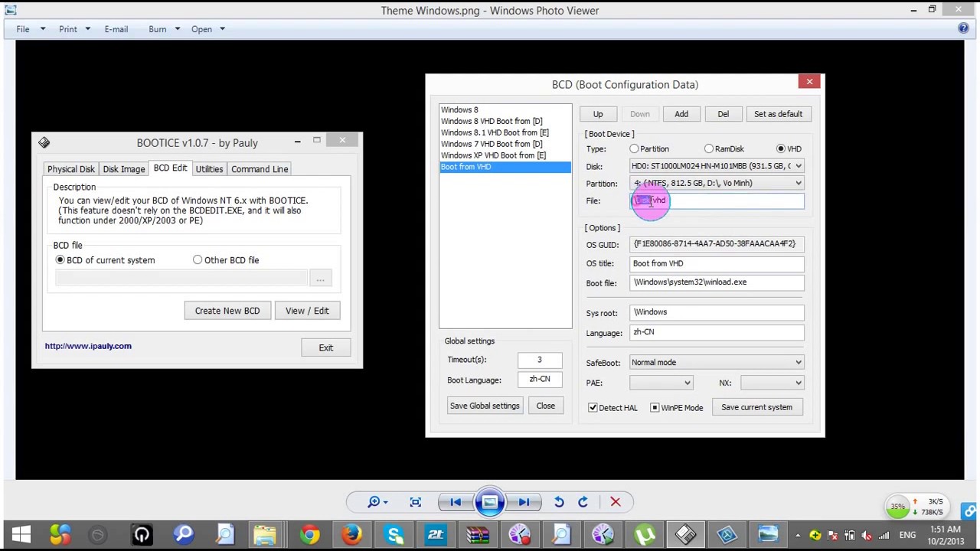Expand the Disk dropdown in BCD dialog
The height and width of the screenshot is (551, 980).
click(x=798, y=166)
